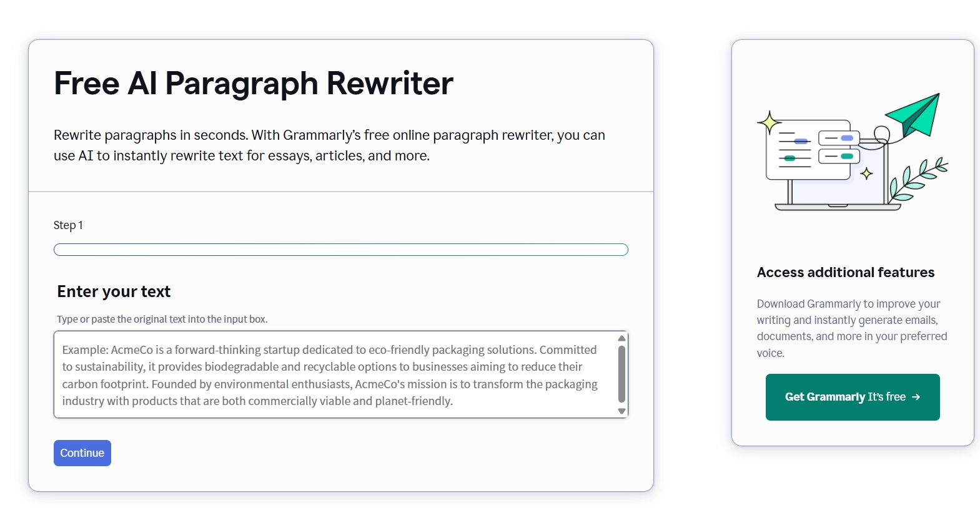Click the Enter your text heading
The image size is (980, 508).
click(114, 291)
